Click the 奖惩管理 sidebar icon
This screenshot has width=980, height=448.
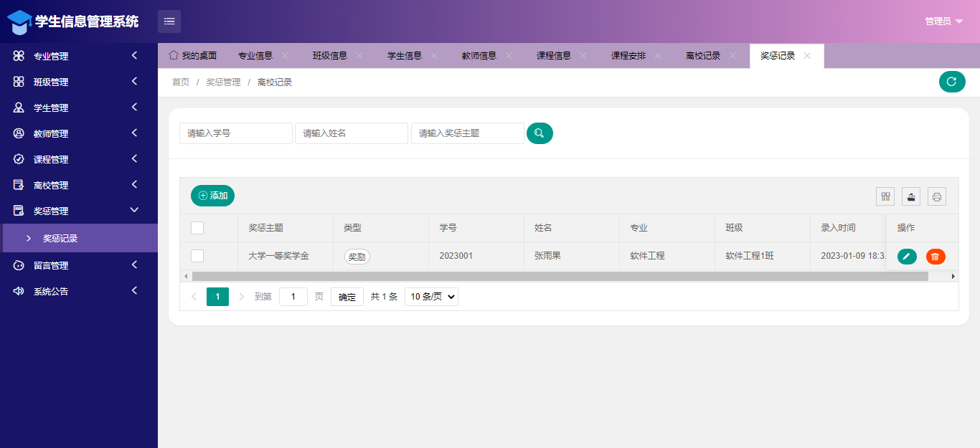tap(19, 211)
